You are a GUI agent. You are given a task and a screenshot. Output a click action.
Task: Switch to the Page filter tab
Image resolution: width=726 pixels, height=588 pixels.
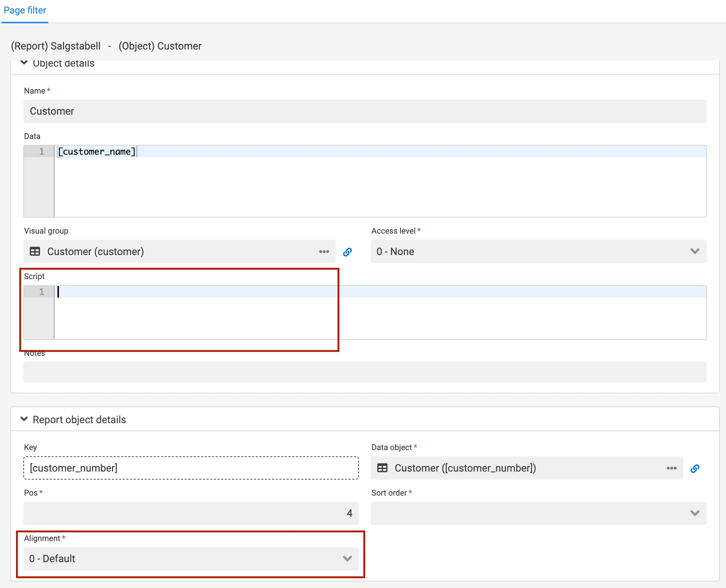pyautogui.click(x=24, y=10)
